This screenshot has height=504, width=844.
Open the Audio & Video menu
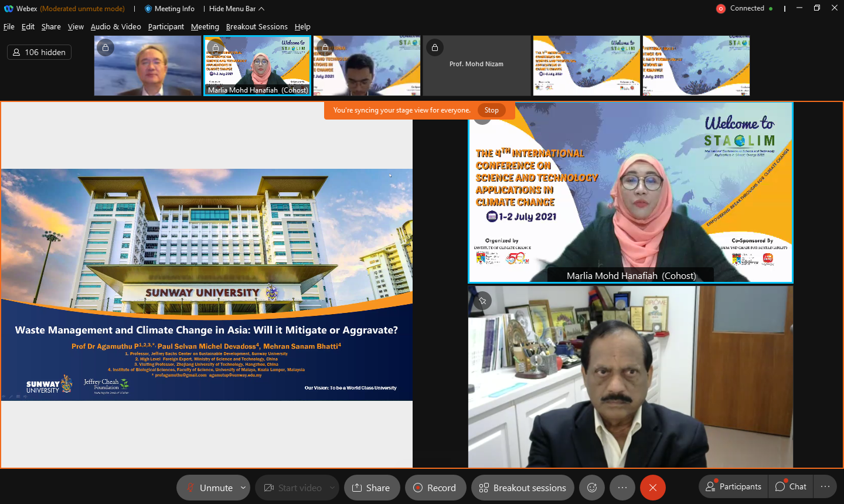click(115, 27)
